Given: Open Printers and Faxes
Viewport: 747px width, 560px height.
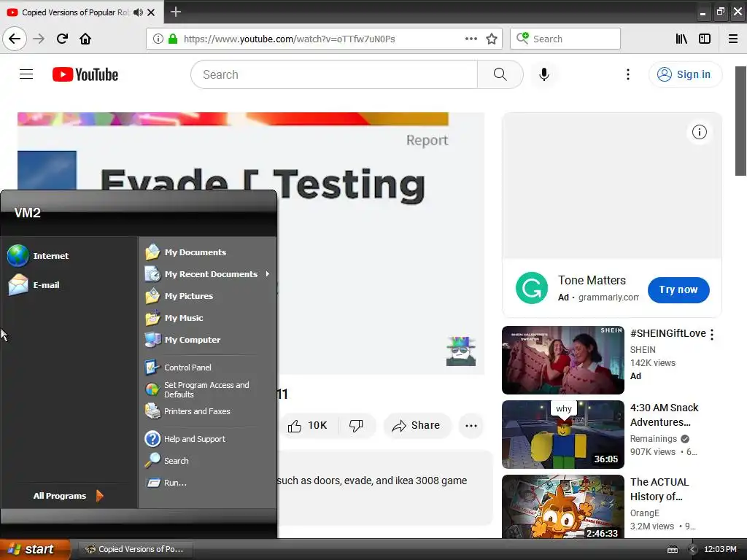Looking at the screenshot, I should click(x=187, y=411).
